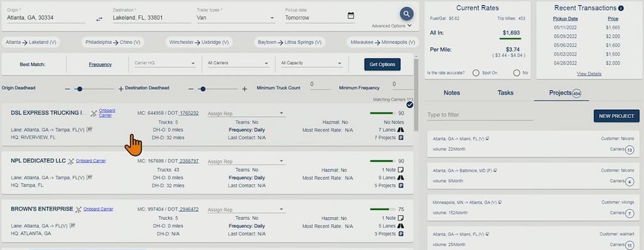Open the All Carriers dropdown

238,63
